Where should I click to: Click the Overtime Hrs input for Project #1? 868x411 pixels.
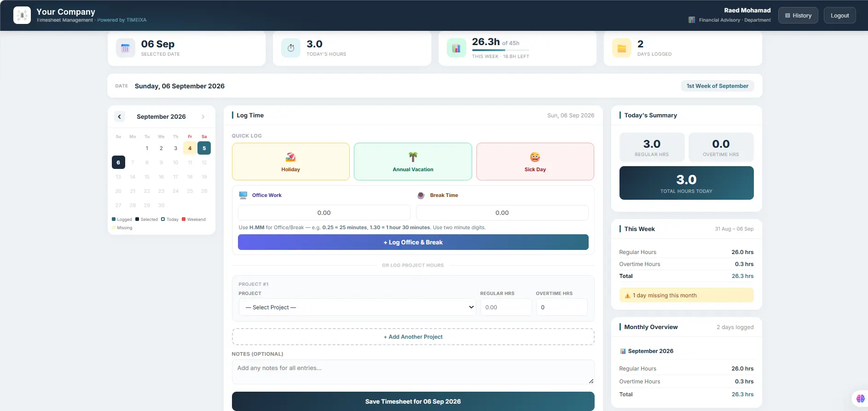[x=561, y=307]
